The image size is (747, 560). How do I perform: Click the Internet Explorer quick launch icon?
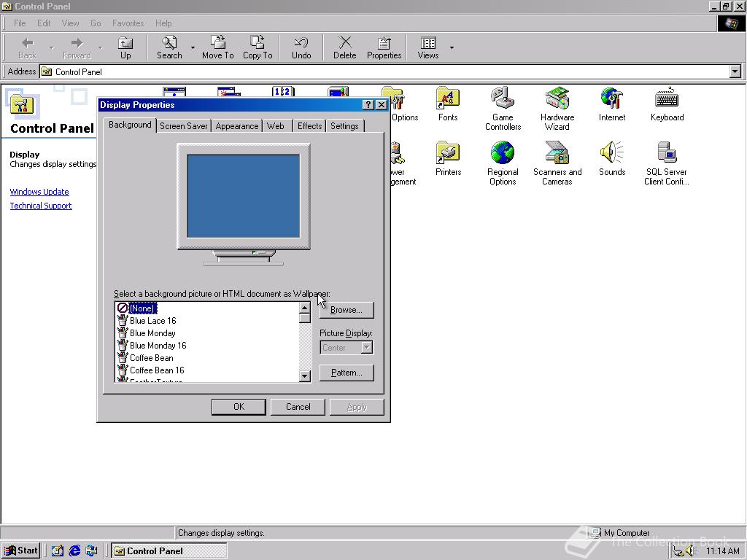click(74, 551)
